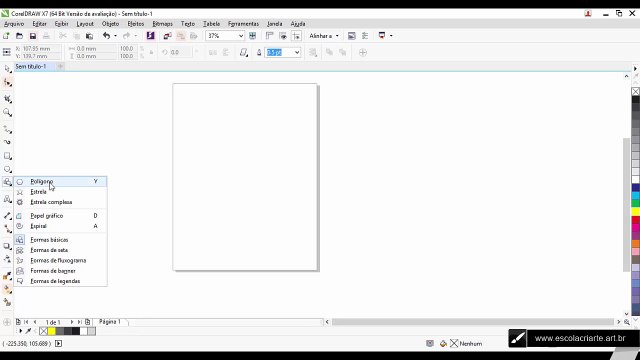
Task: Choose Formas de legendas option
Action: [60, 281]
